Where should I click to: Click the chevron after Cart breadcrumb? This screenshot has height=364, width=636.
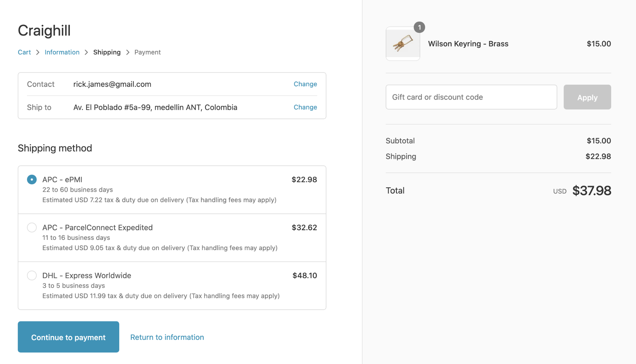38,52
